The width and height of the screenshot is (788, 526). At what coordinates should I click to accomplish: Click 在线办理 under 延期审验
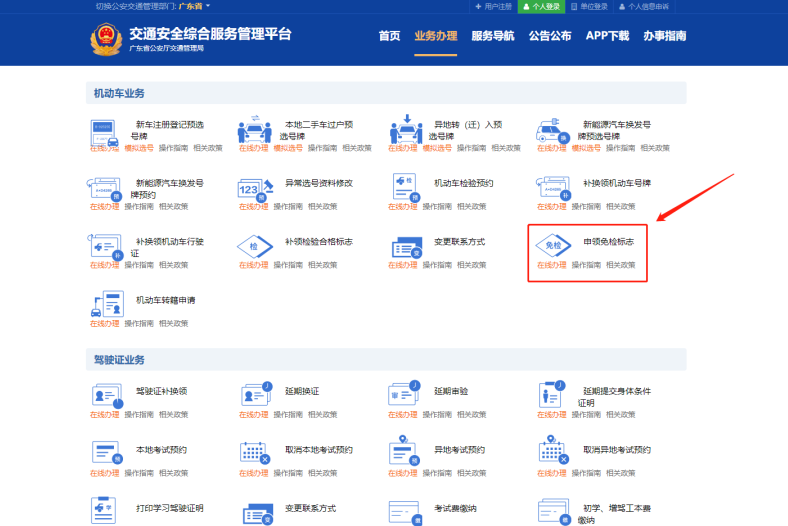click(x=403, y=414)
